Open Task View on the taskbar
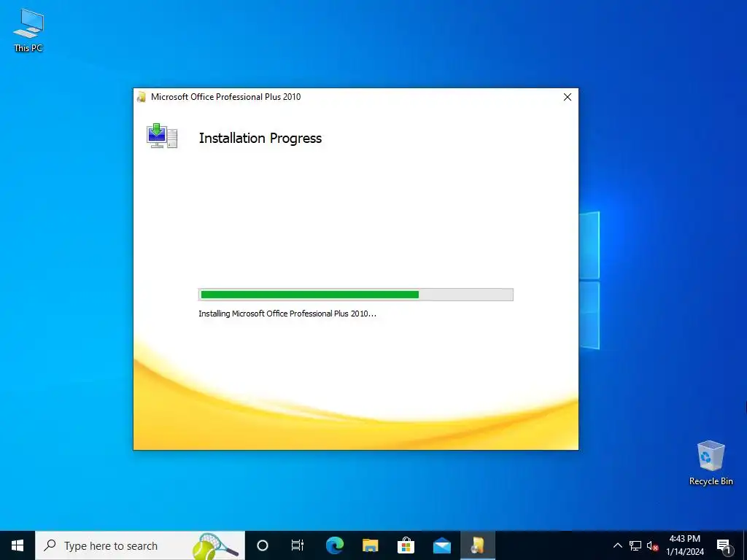This screenshot has height=560, width=747. click(298, 545)
